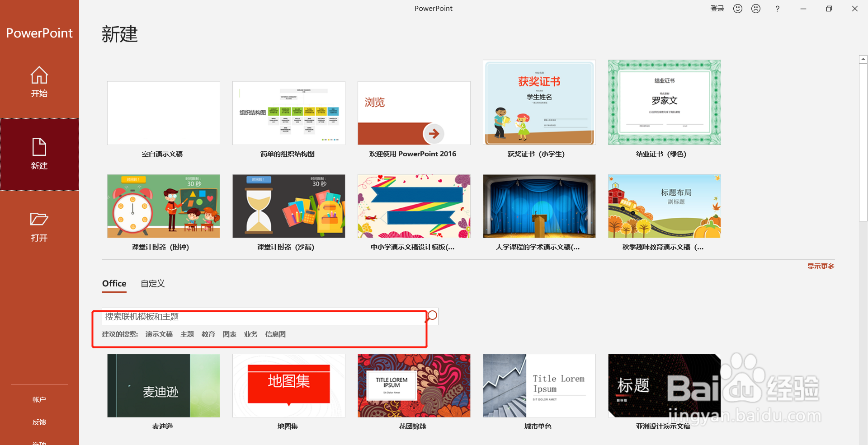868x445 pixels.
Task: Select 中小学演示文稿设计模板 thumbnail
Action: [x=414, y=206]
